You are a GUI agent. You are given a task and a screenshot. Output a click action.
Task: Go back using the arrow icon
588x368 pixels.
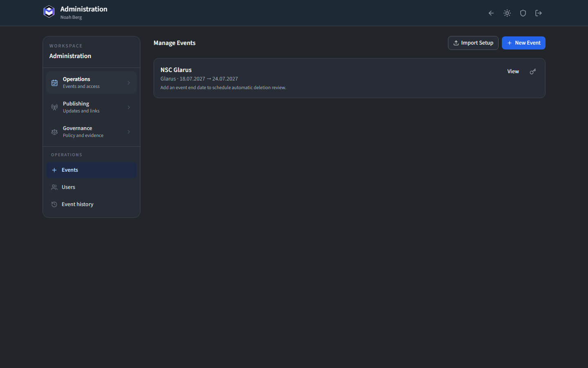tap(491, 13)
